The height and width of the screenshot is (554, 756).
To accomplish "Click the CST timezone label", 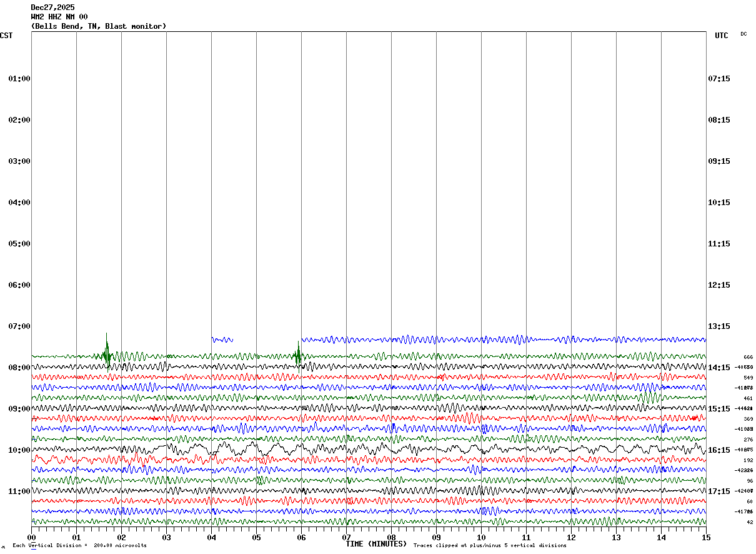I will pyautogui.click(x=6, y=36).
